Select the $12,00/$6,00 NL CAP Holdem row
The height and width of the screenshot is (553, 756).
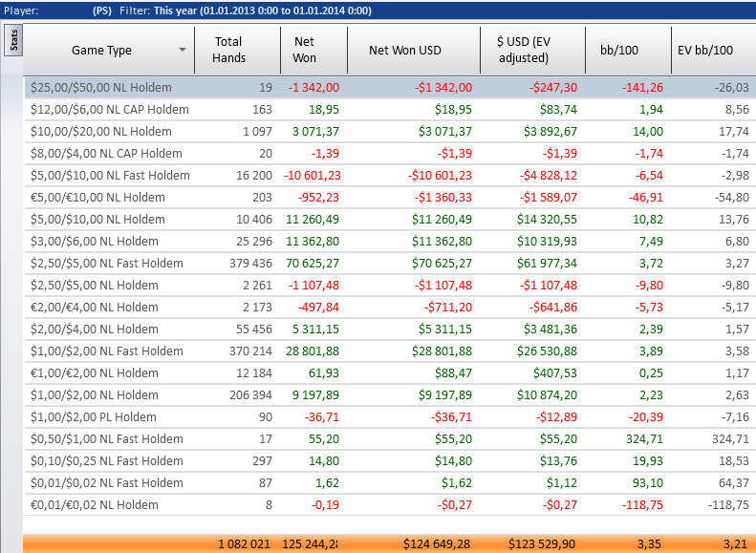point(390,110)
